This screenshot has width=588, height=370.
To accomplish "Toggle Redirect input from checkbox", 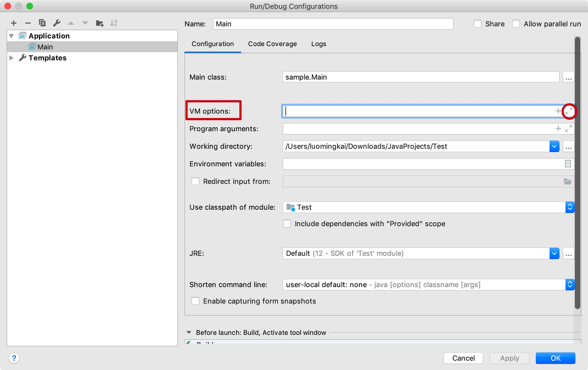I will click(x=195, y=181).
